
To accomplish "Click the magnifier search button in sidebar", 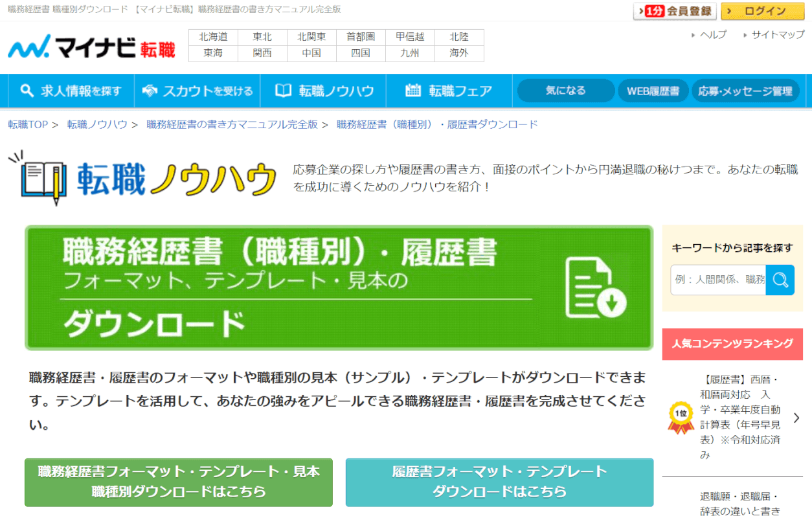I will point(780,280).
